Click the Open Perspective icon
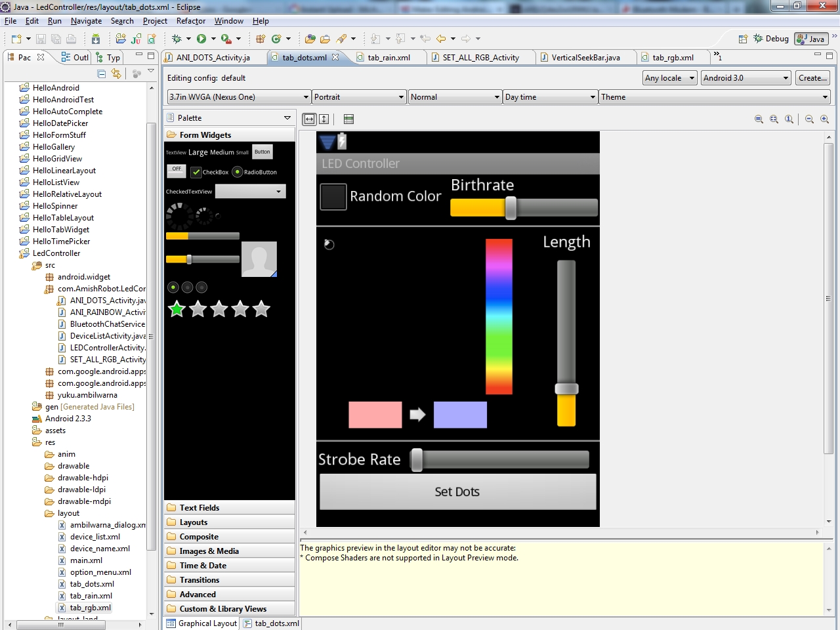 [743, 39]
